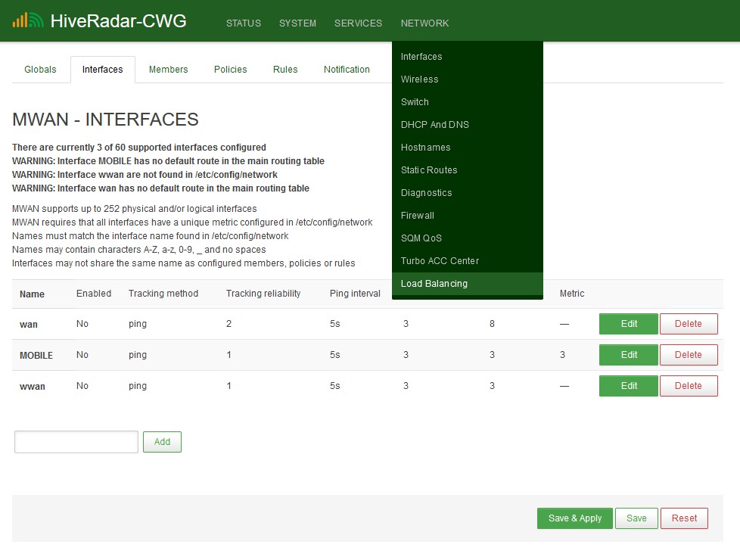Switch to the Globals tab
Viewport: 740px width, 560px height.
pos(40,69)
